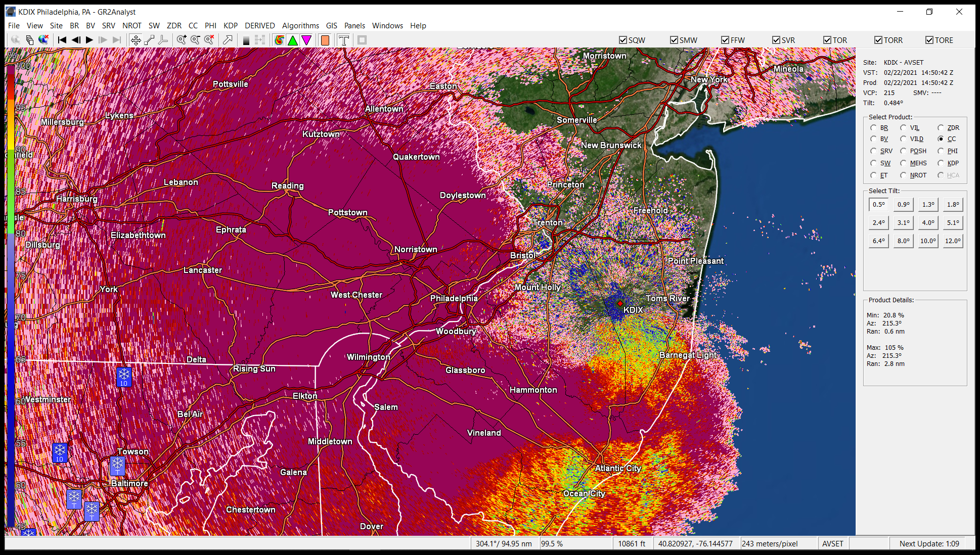Toggle the TORR checkbox

[878, 40]
